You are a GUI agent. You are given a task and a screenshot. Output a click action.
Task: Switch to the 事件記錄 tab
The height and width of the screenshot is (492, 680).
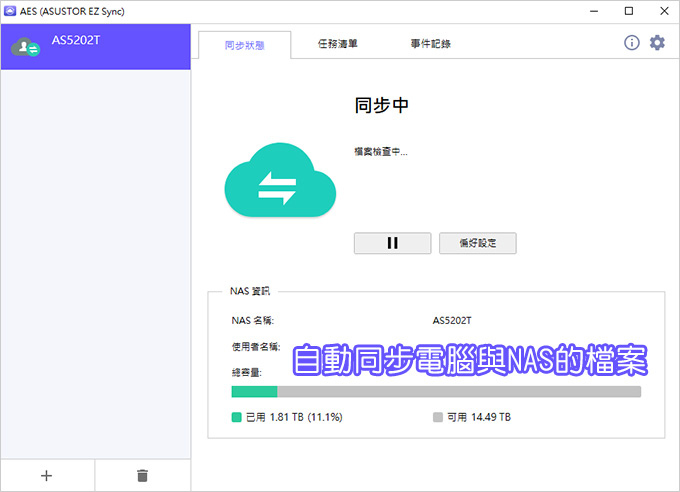tap(431, 44)
